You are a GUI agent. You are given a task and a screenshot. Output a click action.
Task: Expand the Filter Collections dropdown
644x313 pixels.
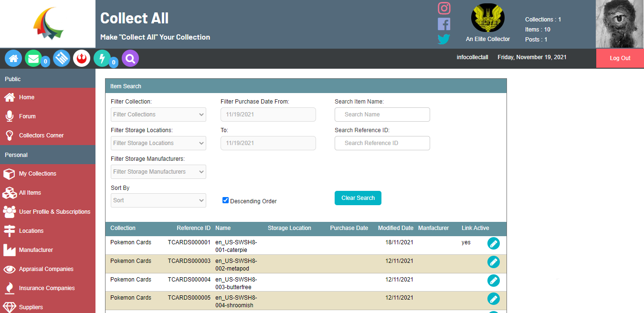point(158,115)
